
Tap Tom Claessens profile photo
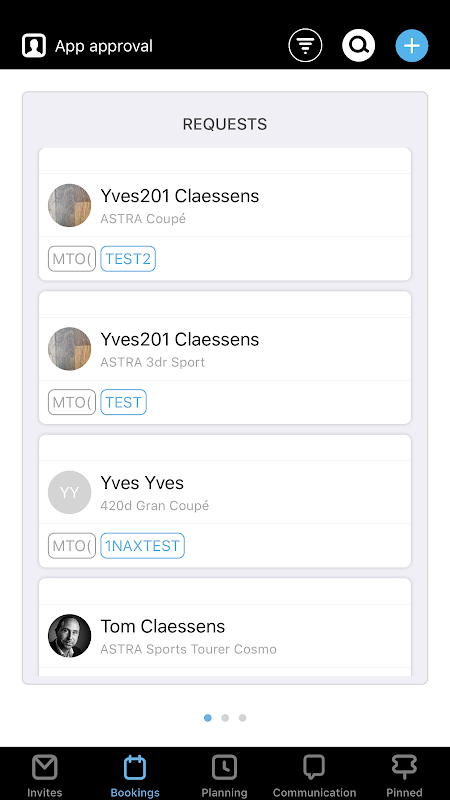click(x=69, y=636)
